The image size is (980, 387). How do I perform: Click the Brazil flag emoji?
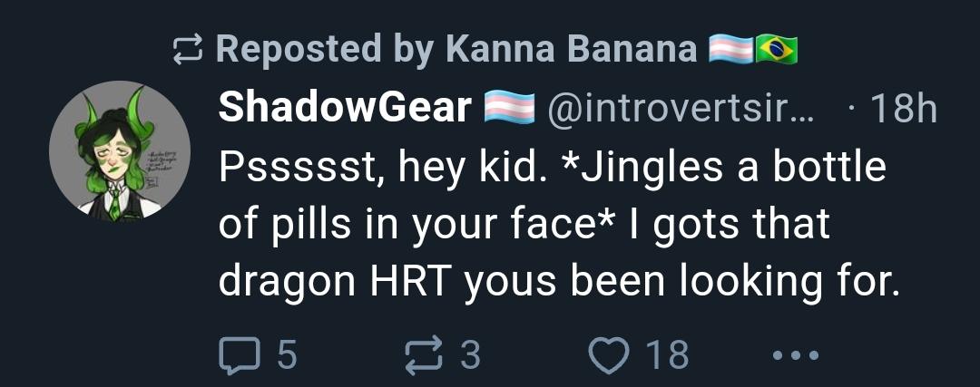click(777, 50)
